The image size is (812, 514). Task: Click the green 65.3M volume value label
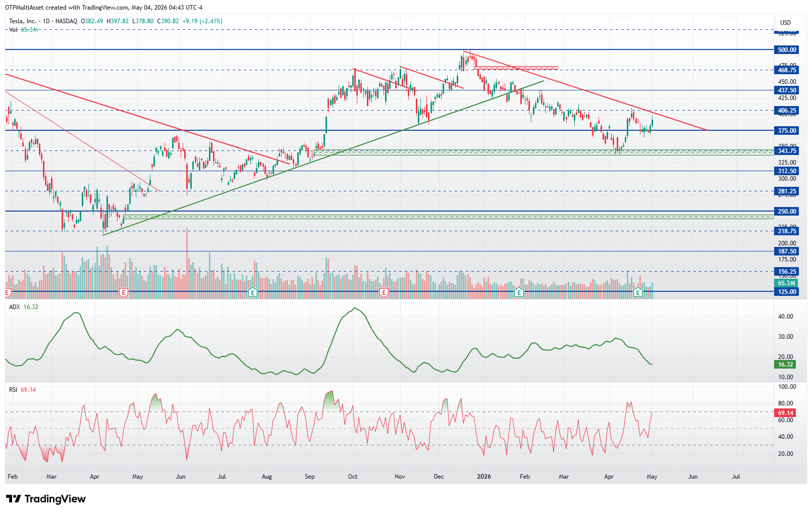click(786, 284)
